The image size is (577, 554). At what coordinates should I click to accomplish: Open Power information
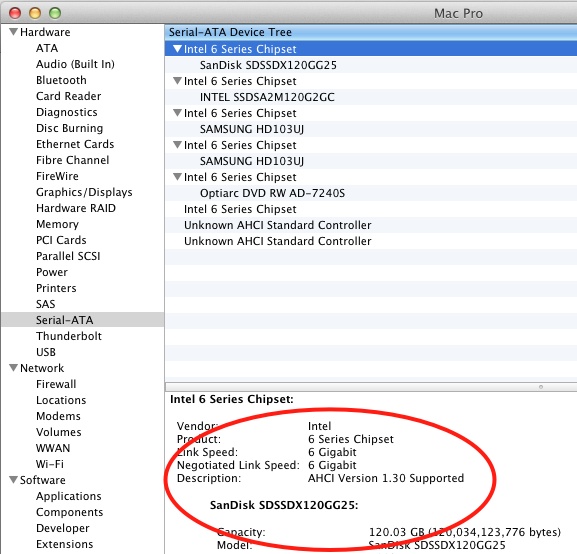52,272
